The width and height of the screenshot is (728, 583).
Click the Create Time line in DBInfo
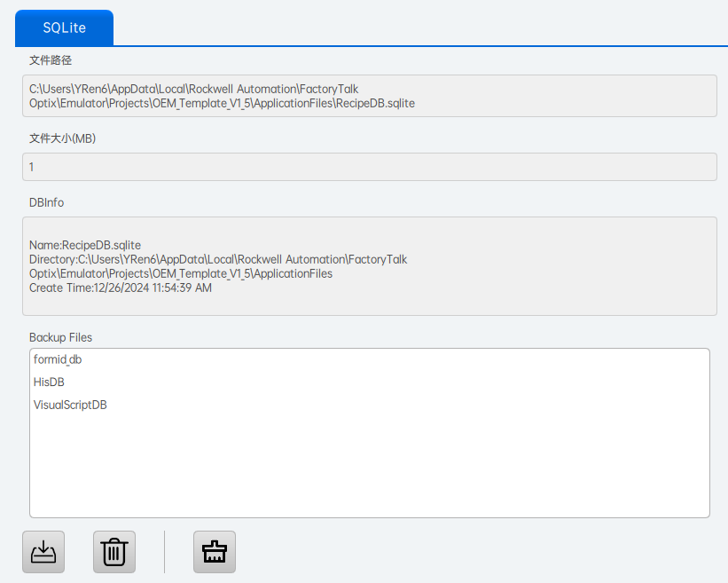(x=121, y=288)
